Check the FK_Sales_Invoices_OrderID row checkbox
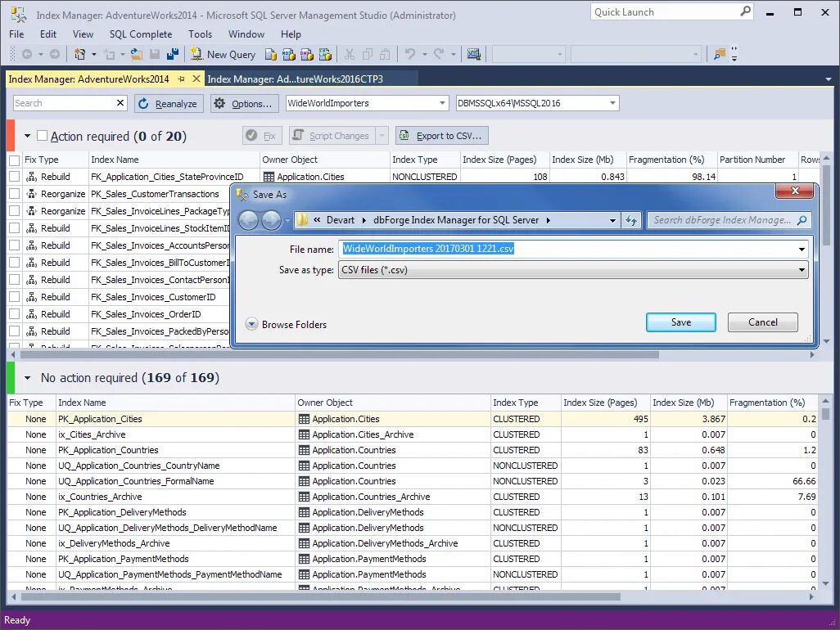 tap(15, 313)
